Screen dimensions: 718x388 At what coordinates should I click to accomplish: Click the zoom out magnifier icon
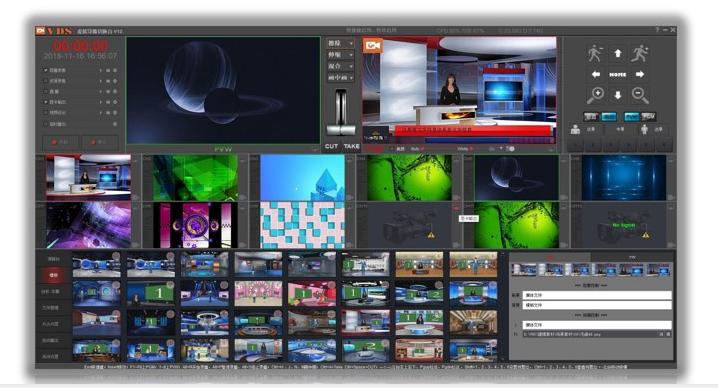pyautogui.click(x=640, y=95)
